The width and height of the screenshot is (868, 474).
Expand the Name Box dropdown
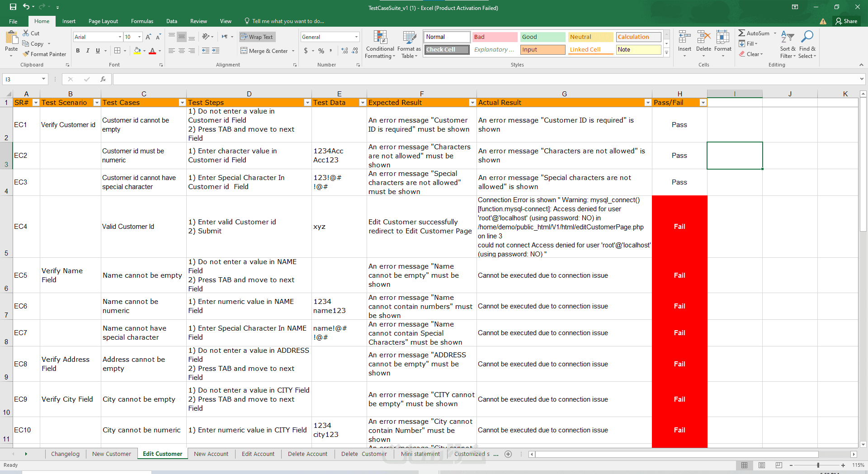point(43,79)
